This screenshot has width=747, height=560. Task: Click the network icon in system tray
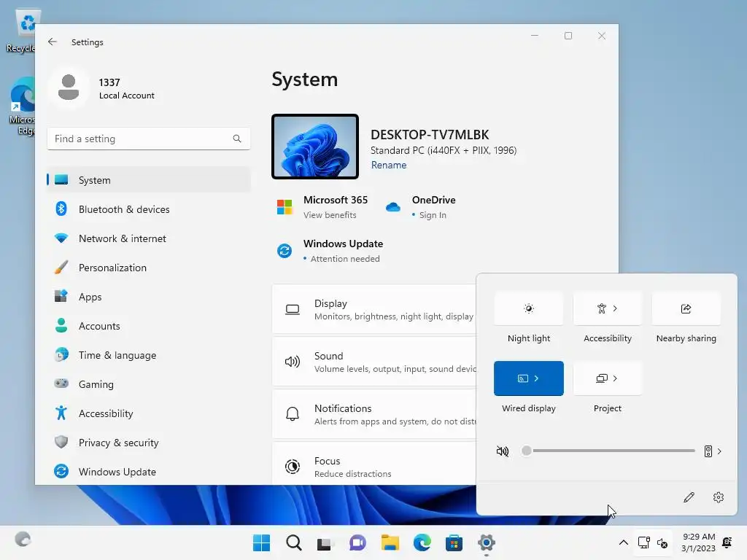(x=644, y=542)
